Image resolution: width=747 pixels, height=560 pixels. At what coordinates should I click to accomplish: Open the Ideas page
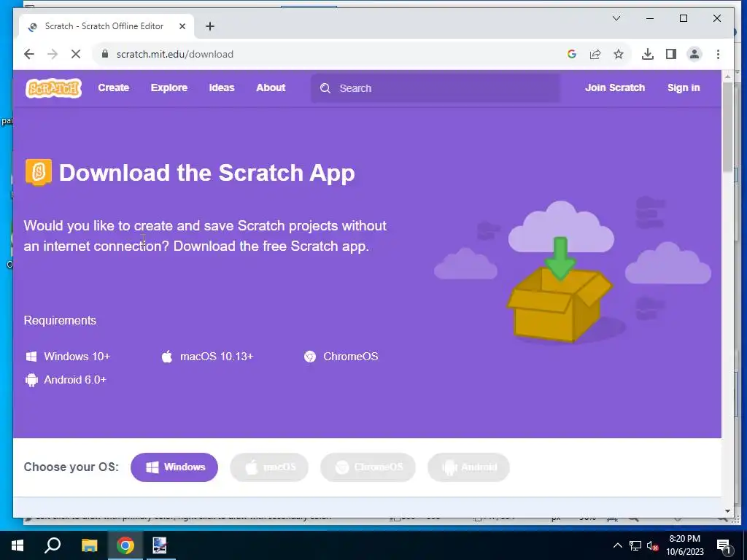click(222, 87)
